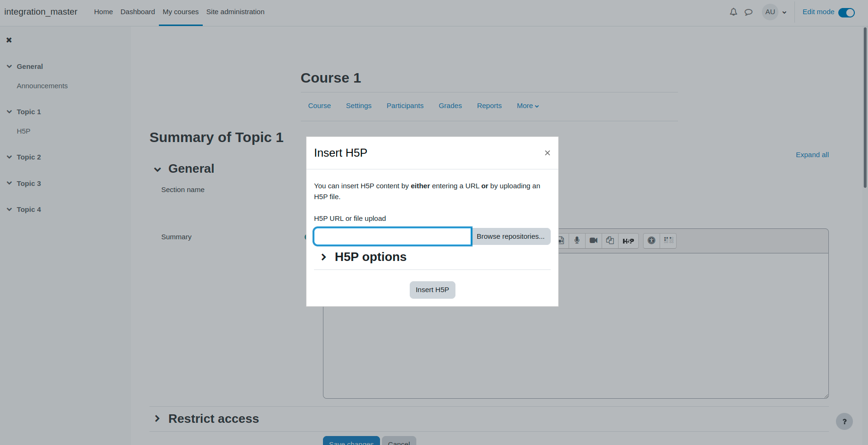868x445 pixels.
Task: Click the Browse repositories button
Action: coord(511,236)
